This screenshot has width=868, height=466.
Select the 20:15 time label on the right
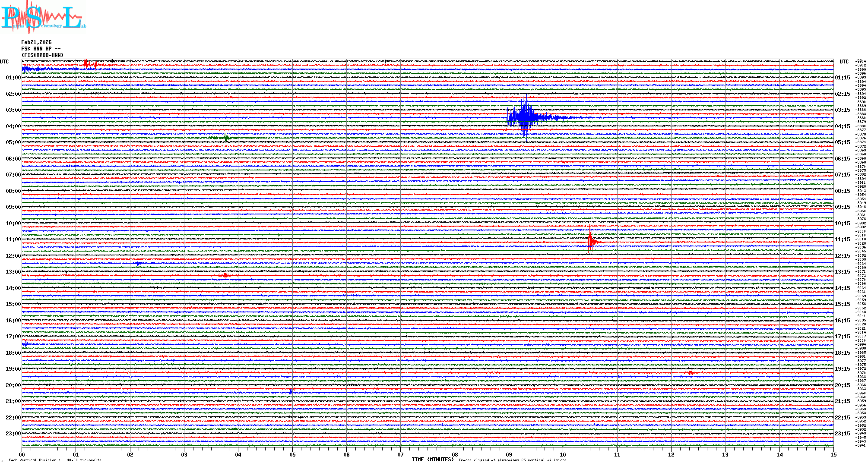click(842, 385)
